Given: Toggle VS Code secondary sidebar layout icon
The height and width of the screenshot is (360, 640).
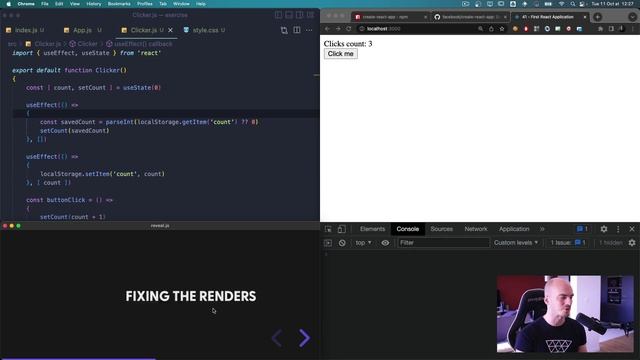Looking at the screenshot, I should pyautogui.click(x=300, y=15).
